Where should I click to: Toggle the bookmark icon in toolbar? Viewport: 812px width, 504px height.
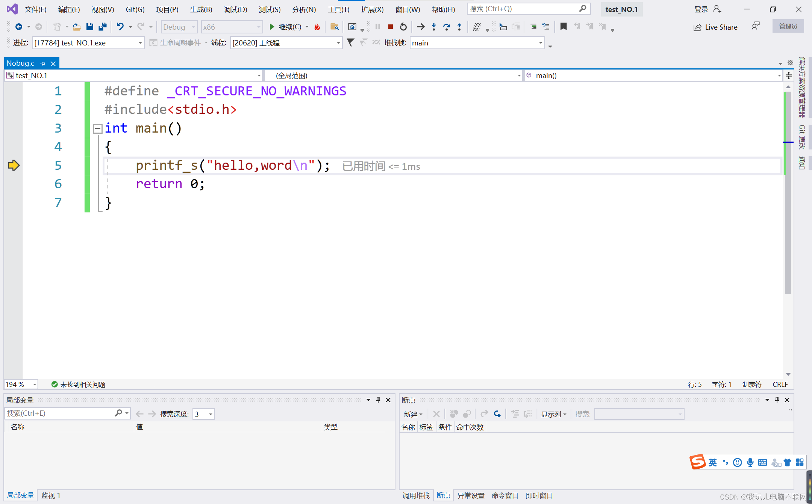(x=564, y=27)
